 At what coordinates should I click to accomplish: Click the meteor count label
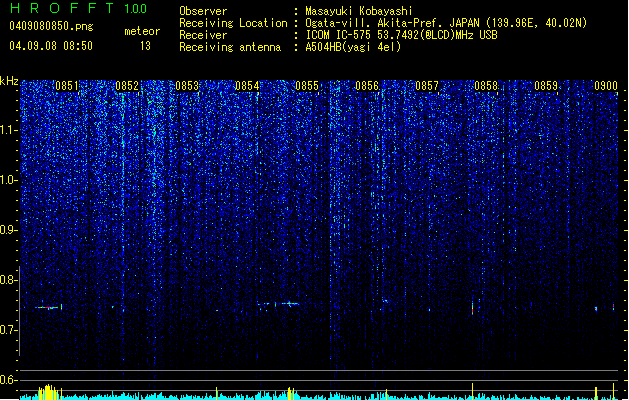142,31
